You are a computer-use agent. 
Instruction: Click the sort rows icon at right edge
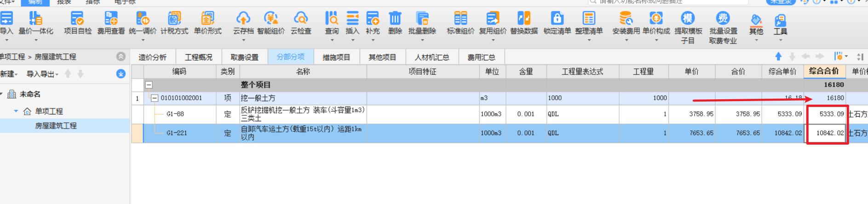(860, 57)
